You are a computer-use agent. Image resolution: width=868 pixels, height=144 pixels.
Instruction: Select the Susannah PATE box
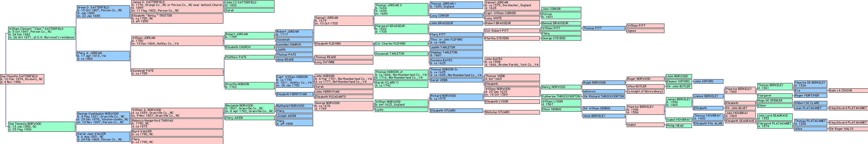(177, 72)
